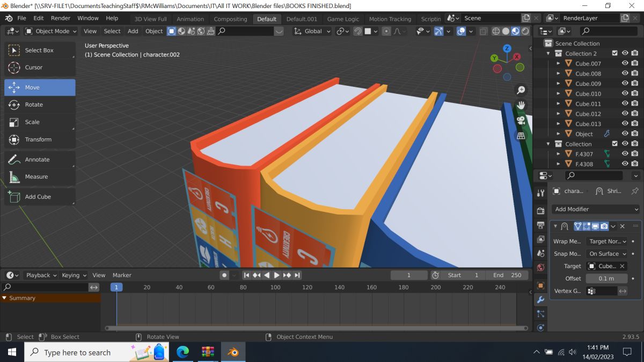Uncheck the Collection 2 exclude checkbox

[x=615, y=54]
